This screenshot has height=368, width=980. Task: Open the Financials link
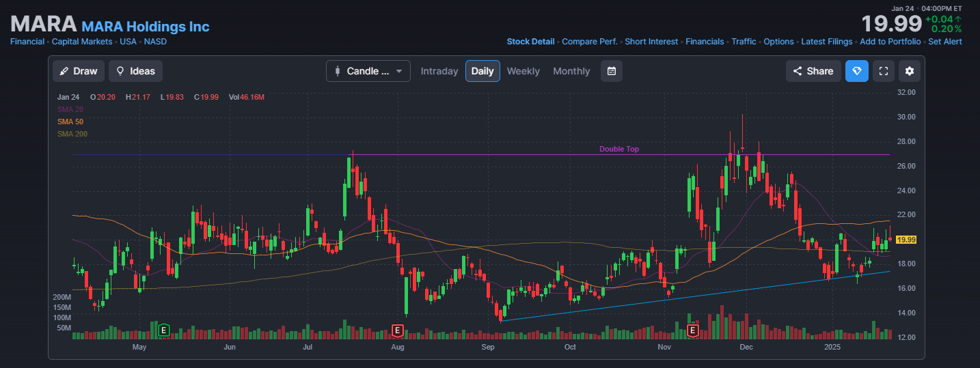coord(705,42)
